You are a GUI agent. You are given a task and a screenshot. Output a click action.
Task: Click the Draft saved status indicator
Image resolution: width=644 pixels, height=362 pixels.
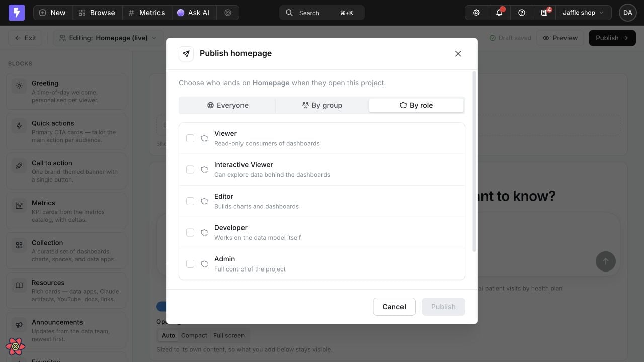point(510,38)
